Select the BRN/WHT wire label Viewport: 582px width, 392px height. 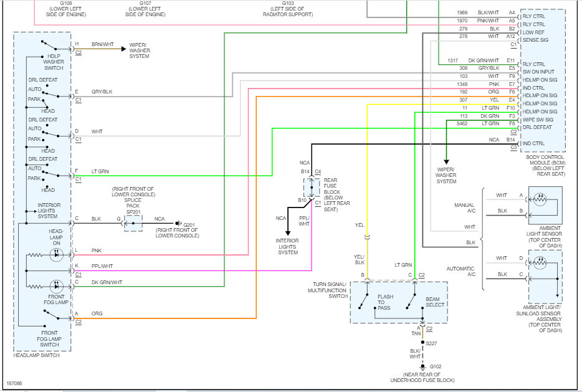pos(102,44)
